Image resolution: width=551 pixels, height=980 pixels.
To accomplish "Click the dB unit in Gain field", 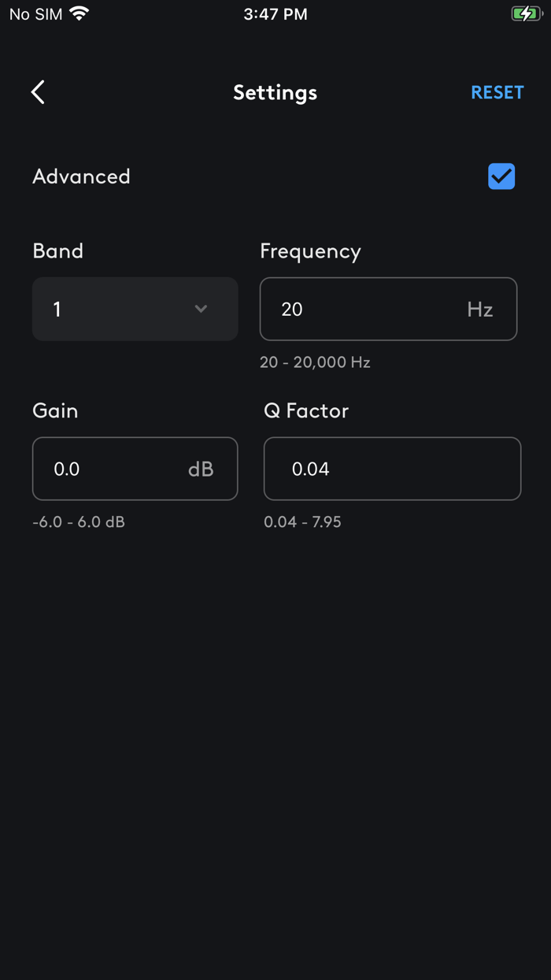I will click(x=201, y=469).
